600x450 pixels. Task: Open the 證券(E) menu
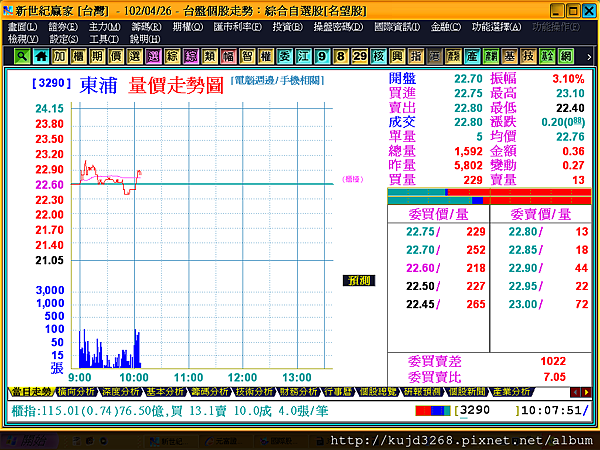click(x=63, y=27)
